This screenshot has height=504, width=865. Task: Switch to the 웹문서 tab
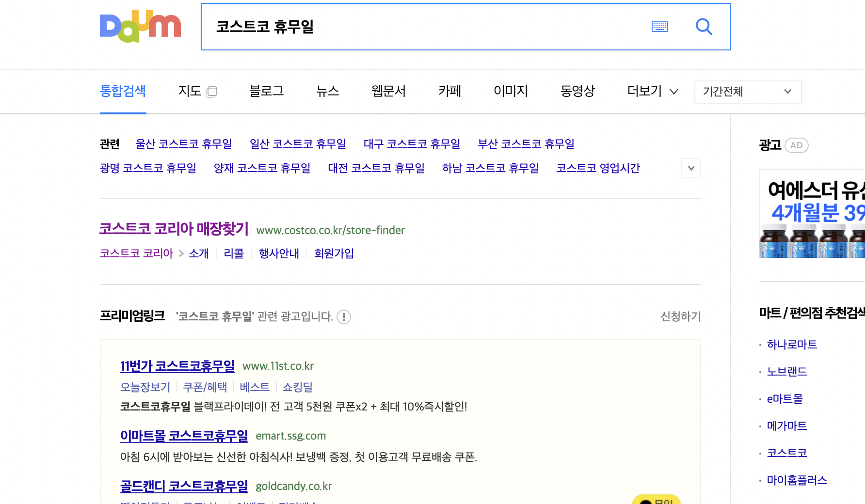click(388, 91)
